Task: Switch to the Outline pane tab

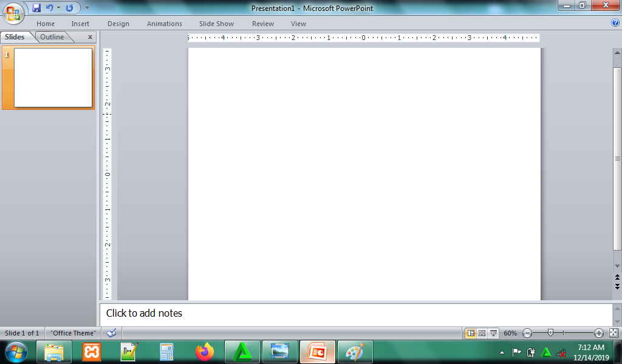Action: tap(52, 37)
